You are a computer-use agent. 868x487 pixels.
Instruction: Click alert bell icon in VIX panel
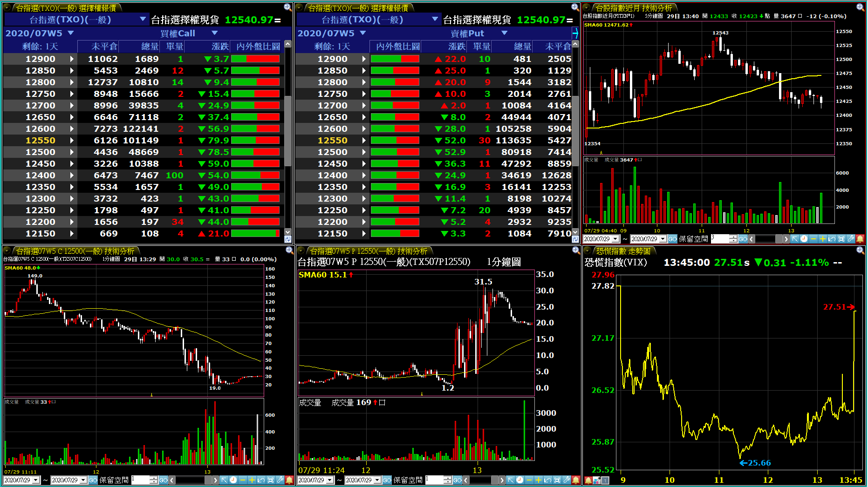point(588,480)
